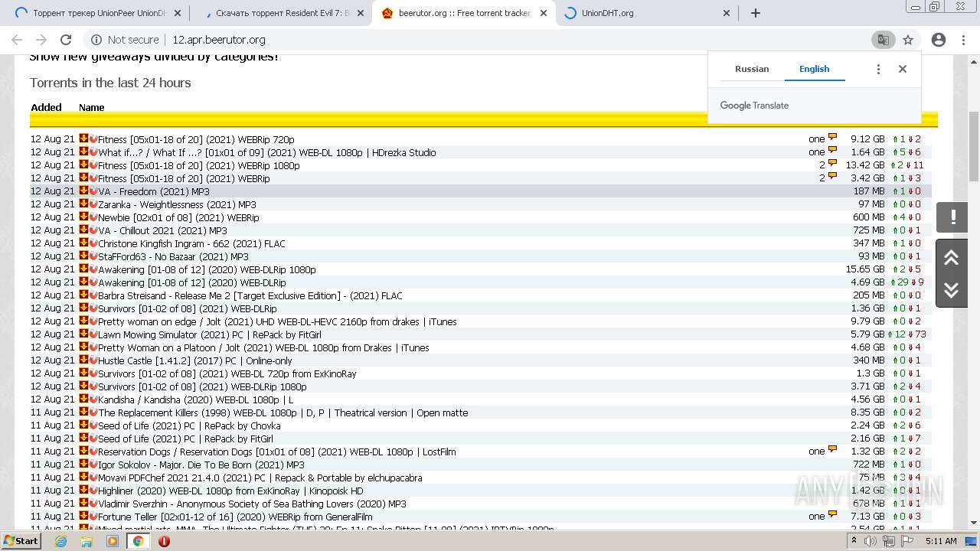Screen dimensions: 980x551
Task: Open 'Christone Kingfish Ingram - 662' FLAC link
Action: (x=191, y=243)
